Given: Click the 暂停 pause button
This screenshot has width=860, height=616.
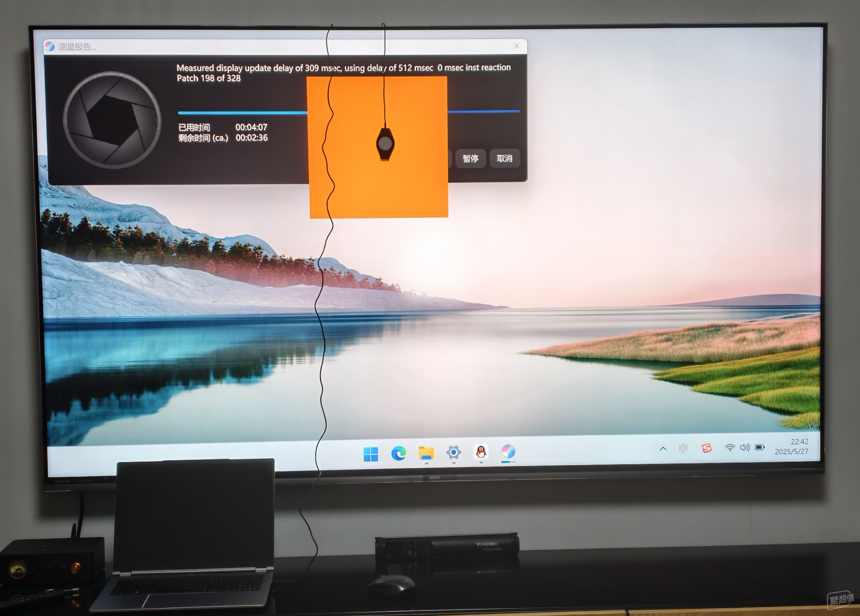Looking at the screenshot, I should 471,158.
